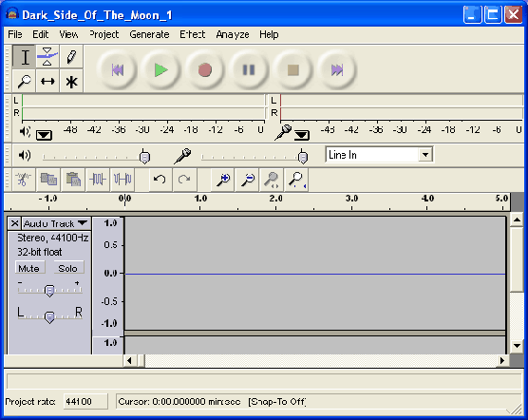528x420 pixels.
Task: Open the Analyze menu
Action: click(x=233, y=34)
